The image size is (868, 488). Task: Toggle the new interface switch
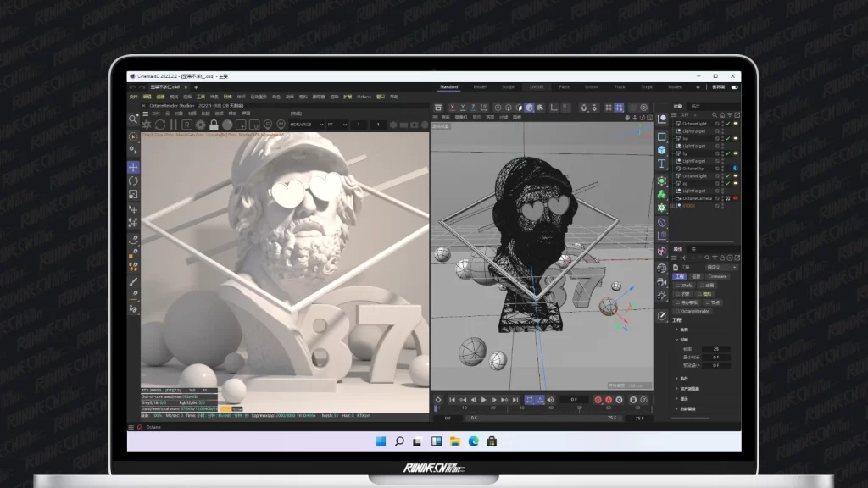pyautogui.click(x=734, y=86)
